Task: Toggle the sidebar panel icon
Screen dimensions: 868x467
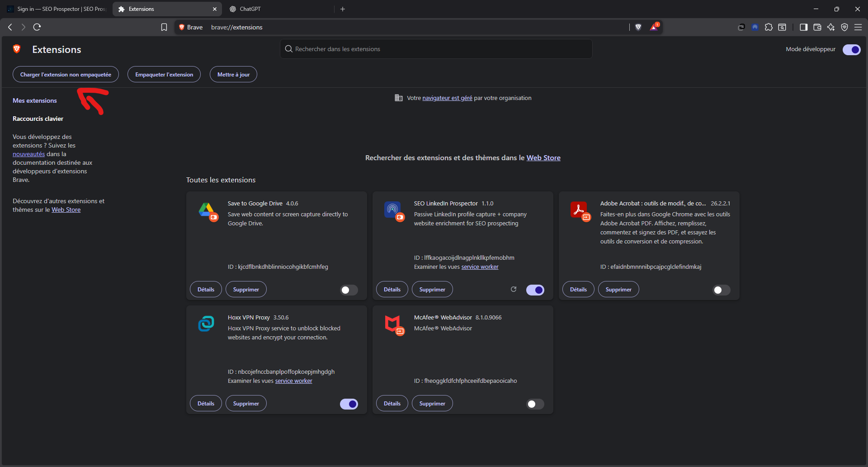Action: (803, 27)
